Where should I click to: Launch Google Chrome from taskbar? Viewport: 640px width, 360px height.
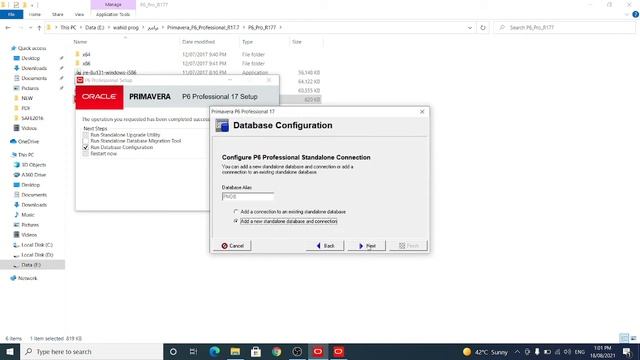click(276, 351)
